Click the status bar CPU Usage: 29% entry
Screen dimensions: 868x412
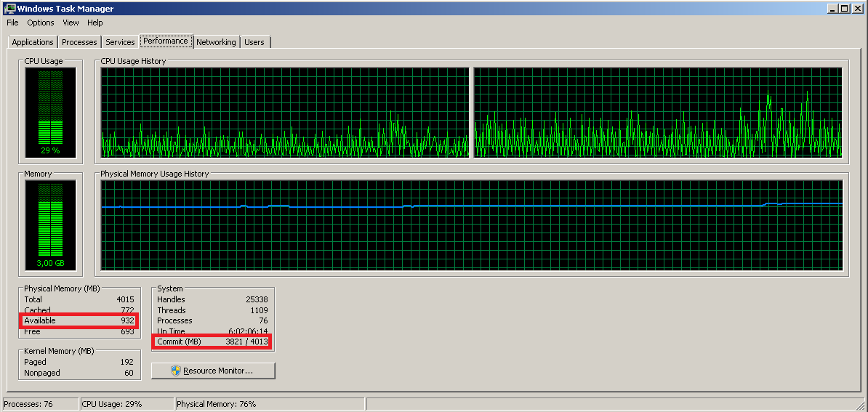pyautogui.click(x=126, y=404)
